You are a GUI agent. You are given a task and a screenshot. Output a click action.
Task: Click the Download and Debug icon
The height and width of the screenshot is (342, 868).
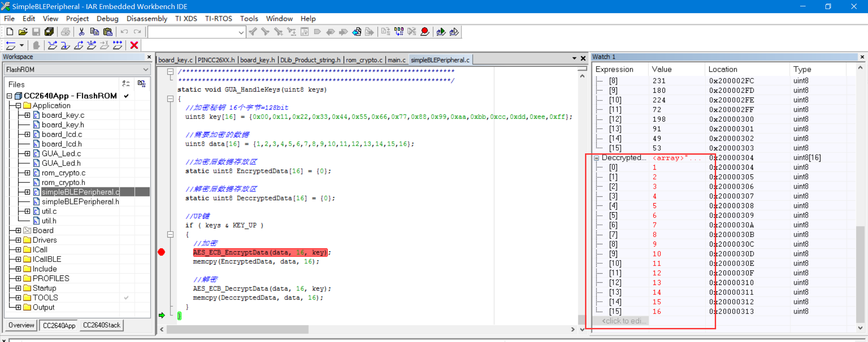pos(441,32)
